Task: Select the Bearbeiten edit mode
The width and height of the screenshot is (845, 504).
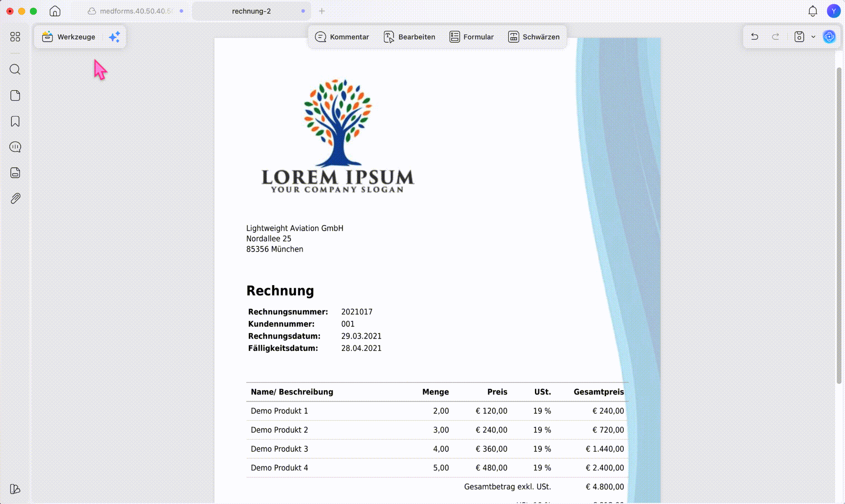Action: tap(409, 37)
